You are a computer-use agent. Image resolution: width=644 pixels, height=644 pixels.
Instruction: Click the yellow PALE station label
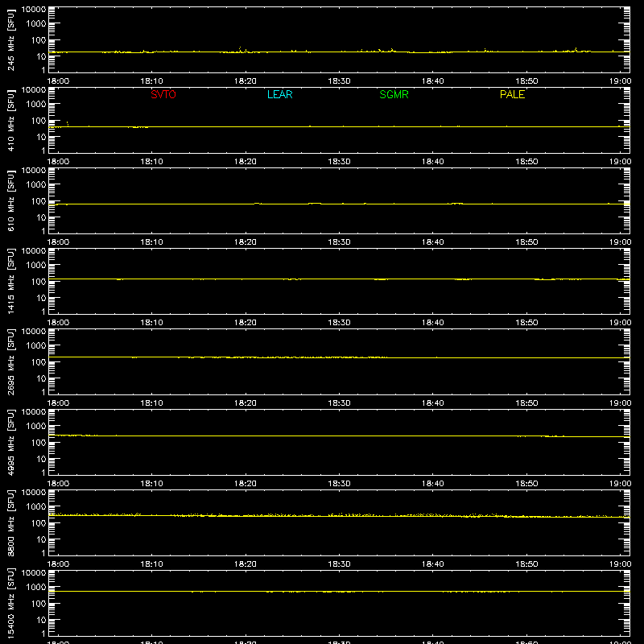(512, 94)
